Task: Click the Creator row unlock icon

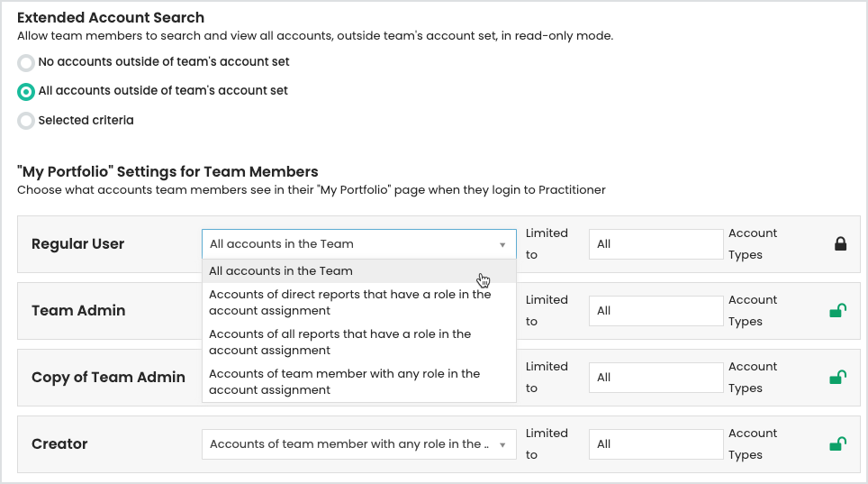Action: [837, 444]
